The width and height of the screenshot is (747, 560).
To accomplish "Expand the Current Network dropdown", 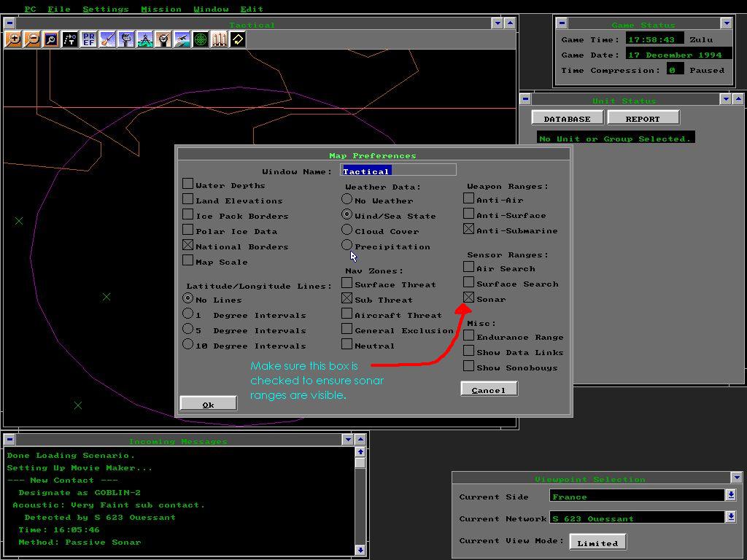I will click(730, 518).
